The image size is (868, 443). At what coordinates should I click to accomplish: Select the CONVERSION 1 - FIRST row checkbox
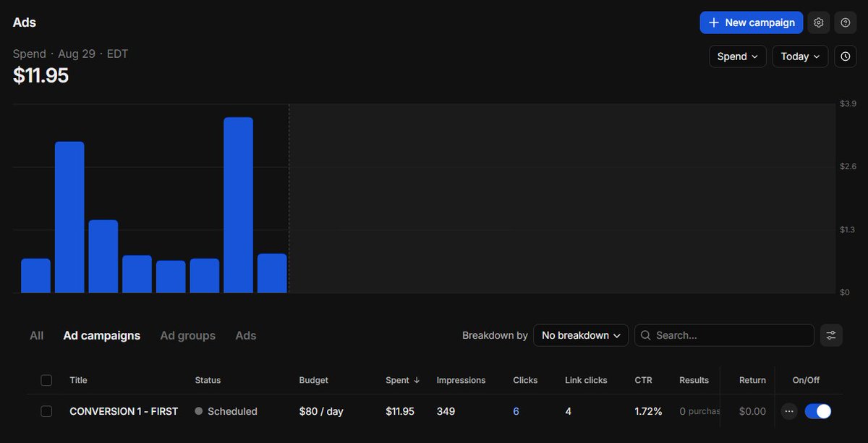(x=46, y=411)
